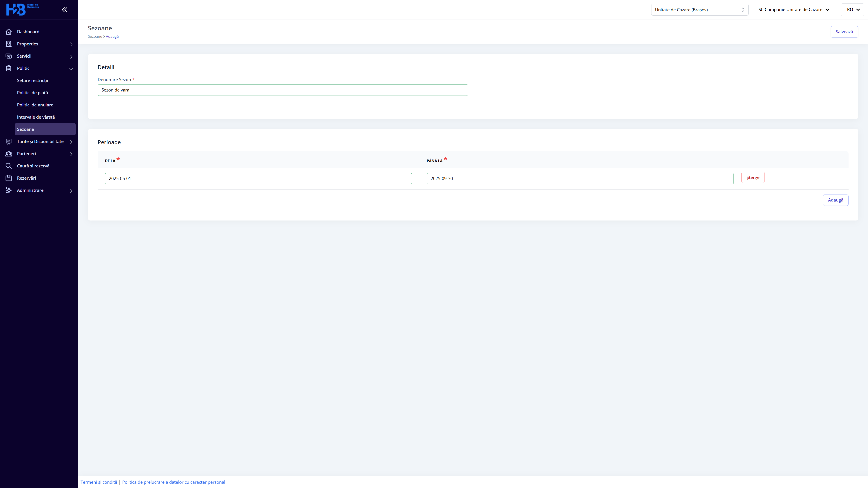Click the Până la date field 2025-09-30
The width and height of the screenshot is (868, 488).
click(x=580, y=178)
